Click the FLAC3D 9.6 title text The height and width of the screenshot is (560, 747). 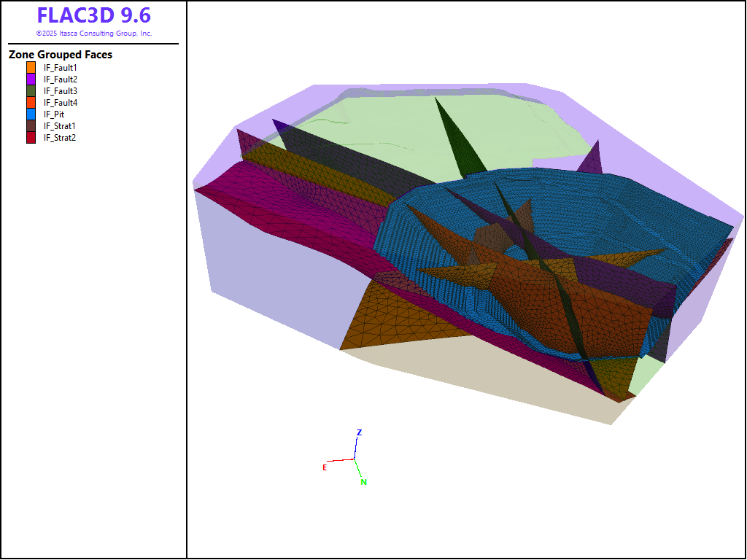click(93, 16)
